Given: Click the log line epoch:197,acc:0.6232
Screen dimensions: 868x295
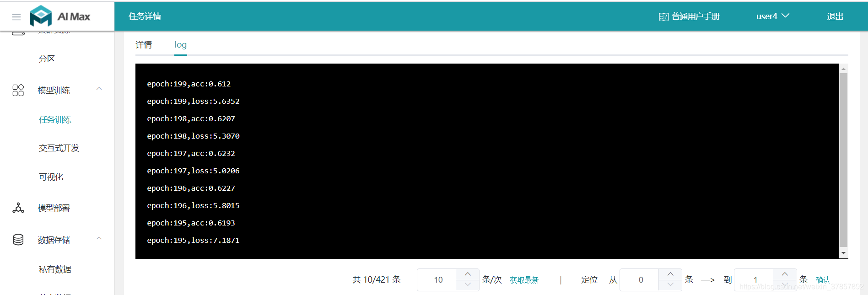Looking at the screenshot, I should point(191,153).
